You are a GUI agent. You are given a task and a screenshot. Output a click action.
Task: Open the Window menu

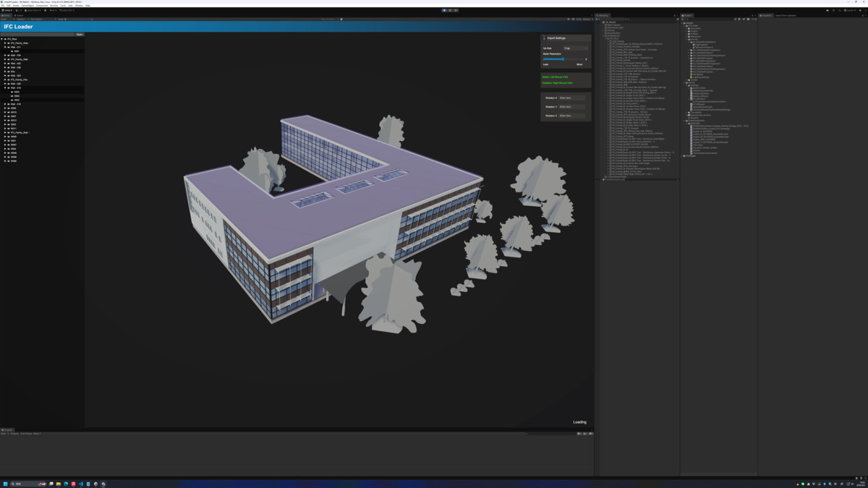79,6
